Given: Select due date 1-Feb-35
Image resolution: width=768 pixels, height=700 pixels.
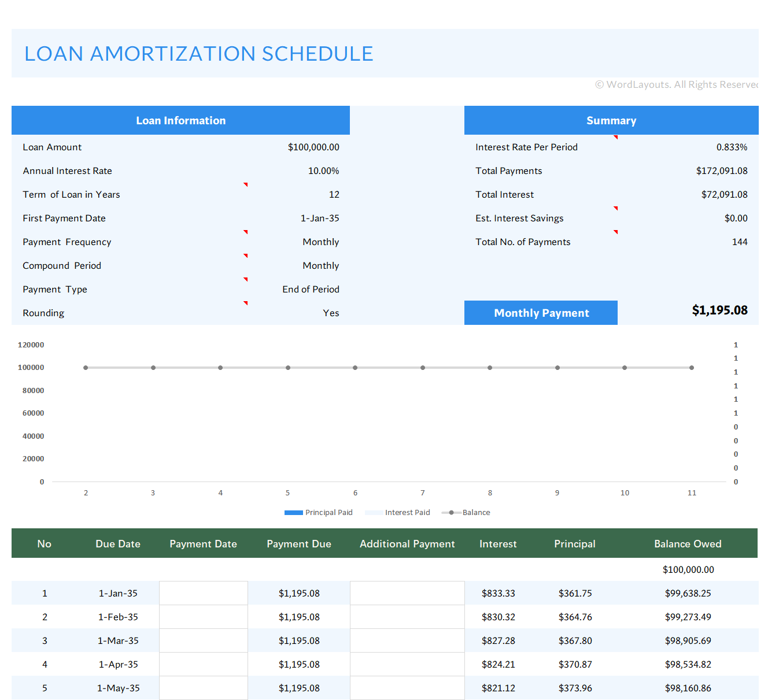Looking at the screenshot, I should click(x=118, y=617).
